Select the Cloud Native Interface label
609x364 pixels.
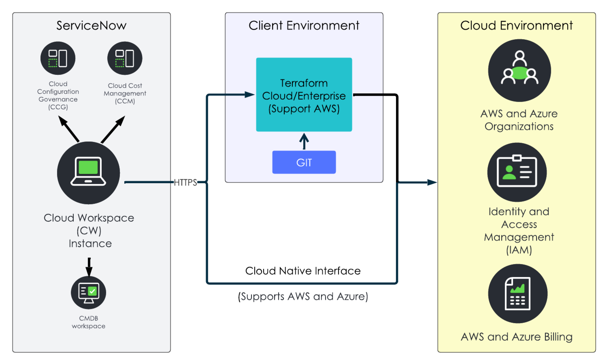(303, 271)
